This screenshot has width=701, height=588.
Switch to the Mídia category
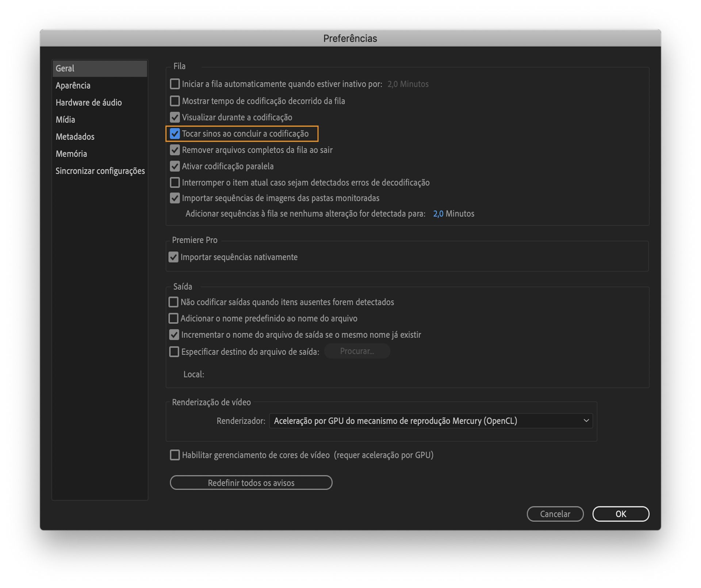click(x=65, y=120)
